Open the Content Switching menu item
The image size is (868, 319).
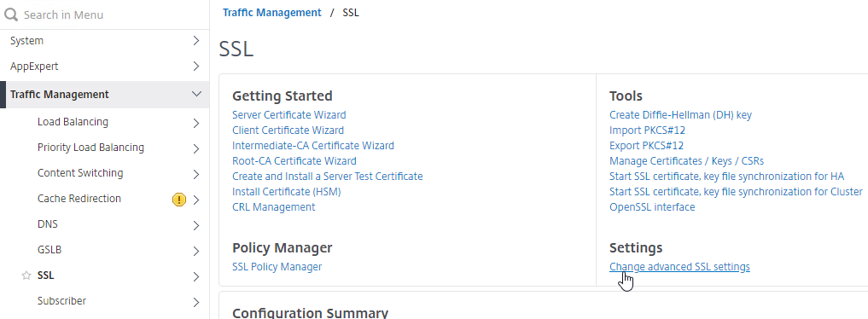point(80,173)
